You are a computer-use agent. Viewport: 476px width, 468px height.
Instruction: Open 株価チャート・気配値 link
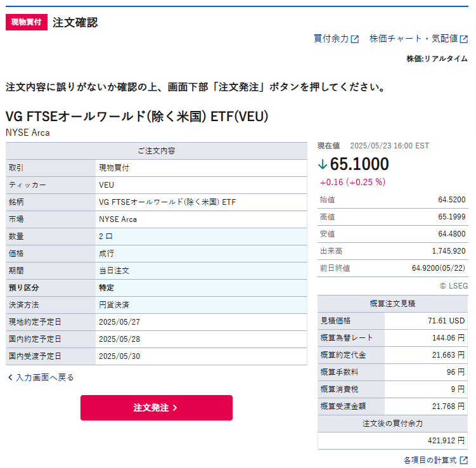(413, 39)
